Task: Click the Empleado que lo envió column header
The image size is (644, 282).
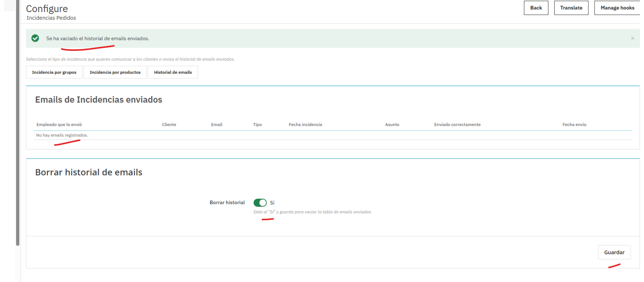Action: coord(59,124)
